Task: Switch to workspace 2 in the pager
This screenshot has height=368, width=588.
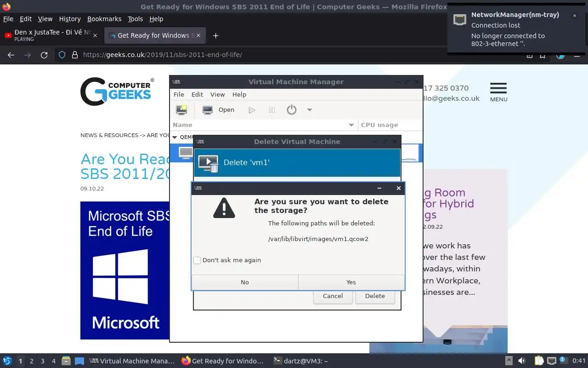Action: [x=31, y=361]
